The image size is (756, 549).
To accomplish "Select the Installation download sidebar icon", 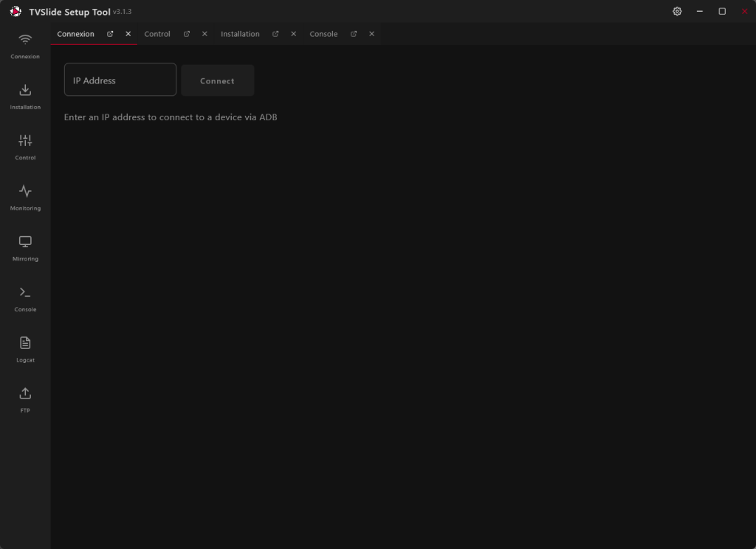I will tap(25, 91).
